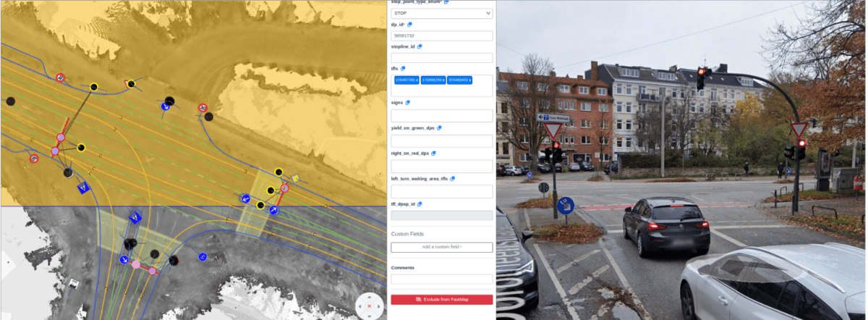Viewport: 868px width, 320px height.
Task: Click the greyed-out tfl_dpsp_id field
Action: [x=442, y=215]
